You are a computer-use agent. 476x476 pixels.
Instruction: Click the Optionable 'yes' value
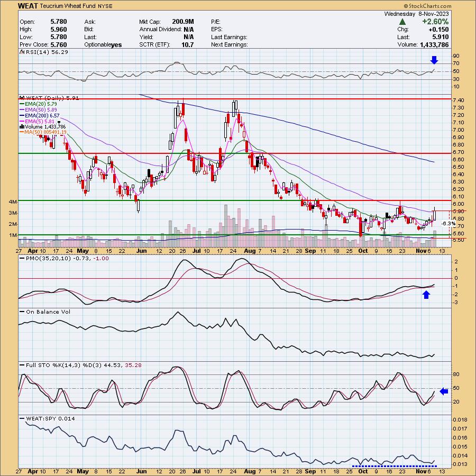click(116, 45)
